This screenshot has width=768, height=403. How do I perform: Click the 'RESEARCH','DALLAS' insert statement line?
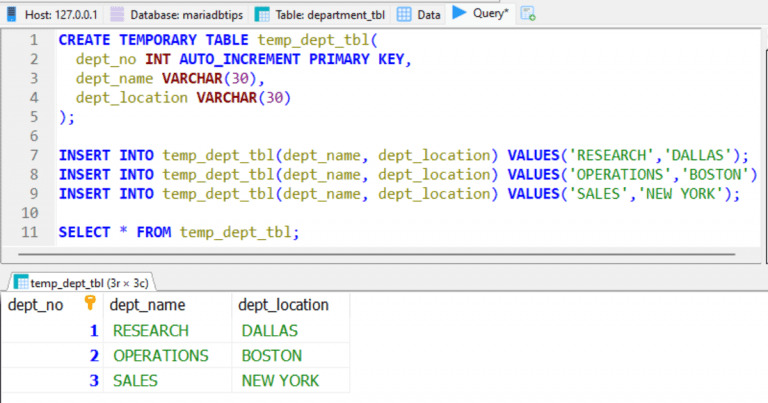(x=404, y=155)
